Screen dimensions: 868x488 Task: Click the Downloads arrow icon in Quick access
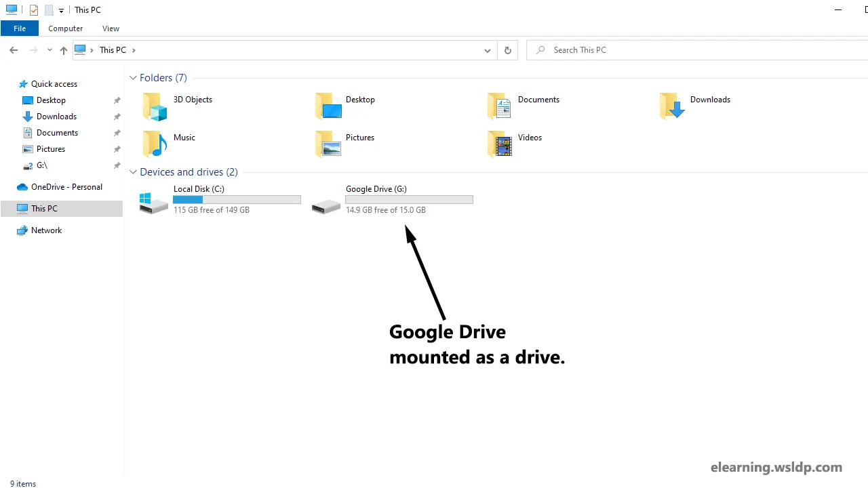28,117
